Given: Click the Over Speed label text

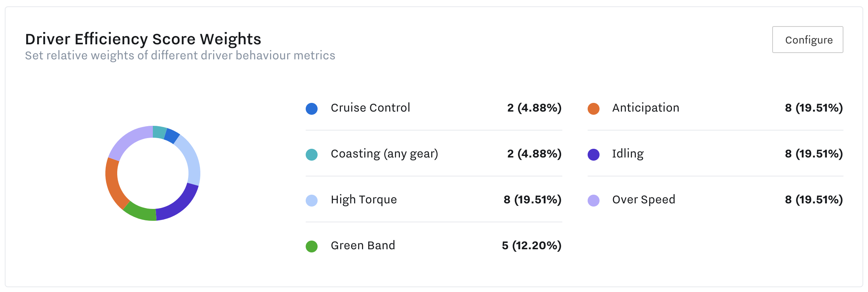Looking at the screenshot, I should click(643, 200).
